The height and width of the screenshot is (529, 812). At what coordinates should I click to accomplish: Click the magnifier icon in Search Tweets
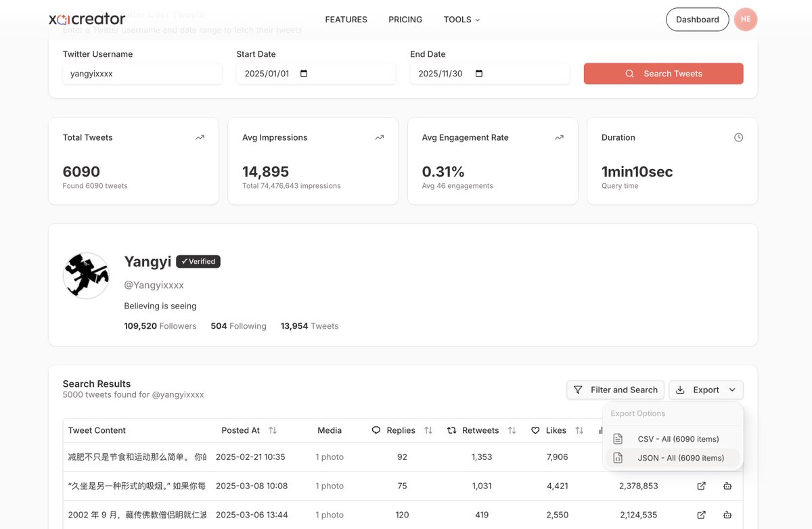point(629,74)
